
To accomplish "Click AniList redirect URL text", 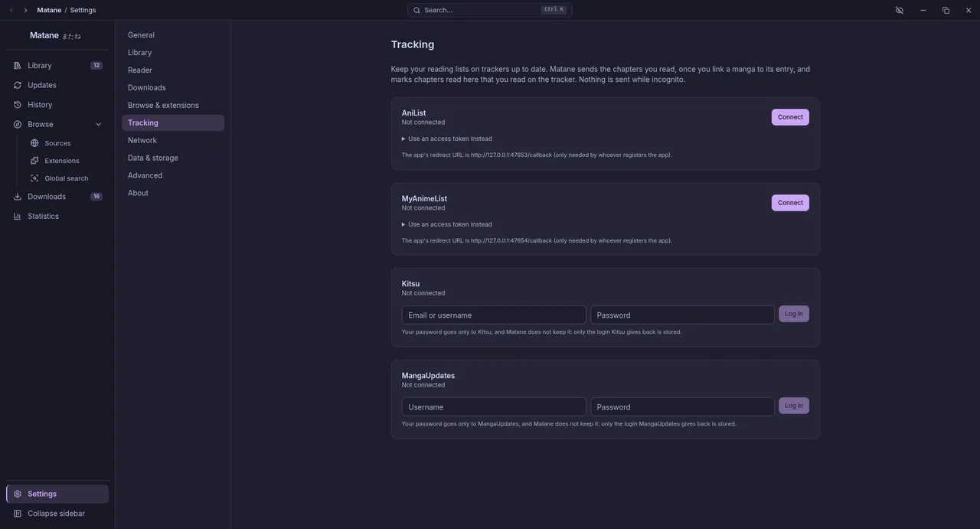I will [x=537, y=155].
